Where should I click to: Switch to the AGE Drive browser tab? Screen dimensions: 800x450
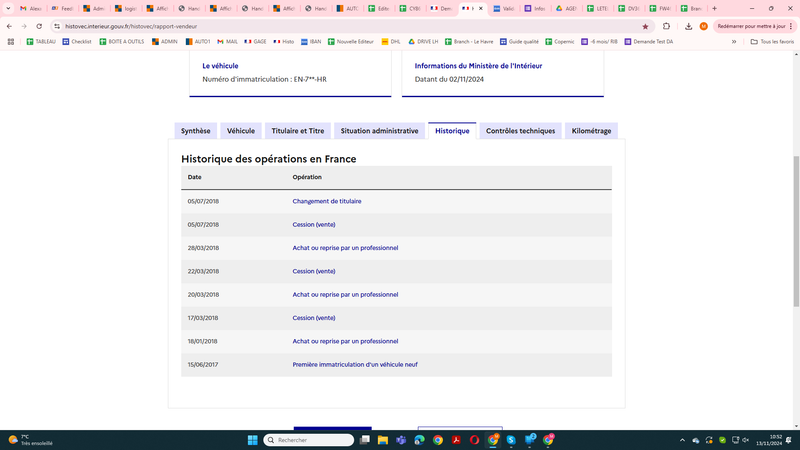click(x=566, y=9)
